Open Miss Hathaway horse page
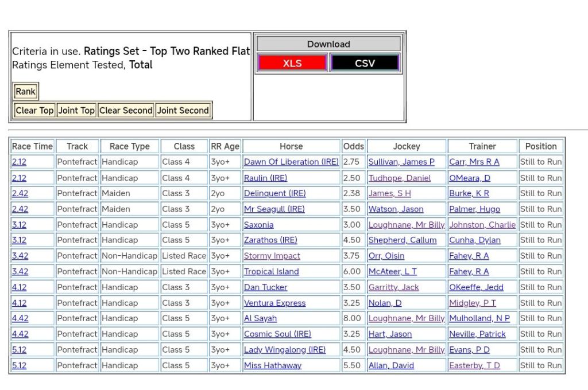 pyautogui.click(x=272, y=365)
